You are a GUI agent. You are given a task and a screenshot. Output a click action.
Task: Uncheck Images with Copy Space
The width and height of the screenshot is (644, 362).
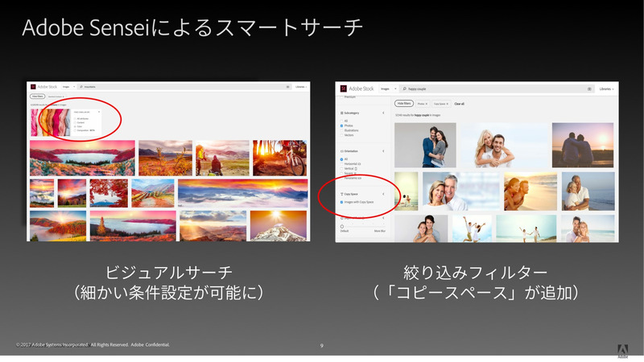(341, 202)
